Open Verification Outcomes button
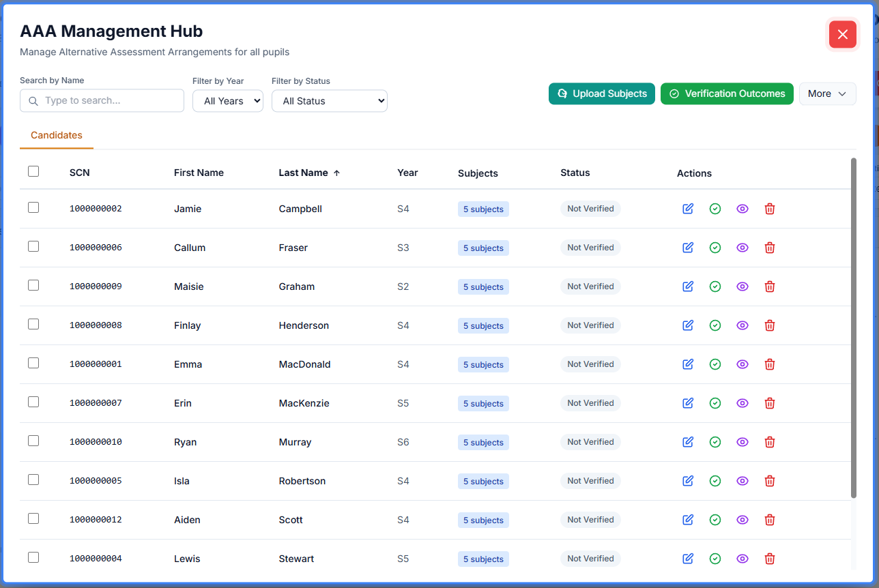 pyautogui.click(x=727, y=93)
